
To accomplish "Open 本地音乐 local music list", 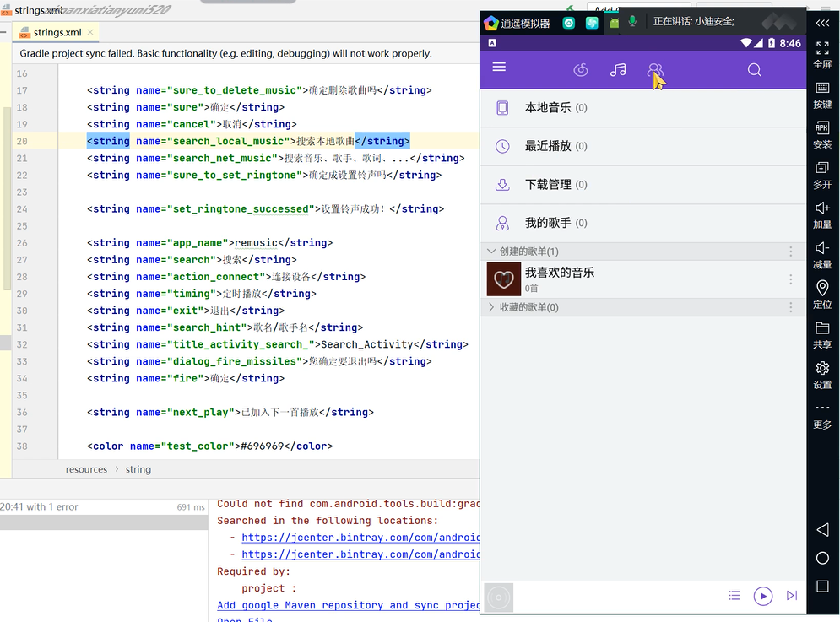I will tap(548, 108).
